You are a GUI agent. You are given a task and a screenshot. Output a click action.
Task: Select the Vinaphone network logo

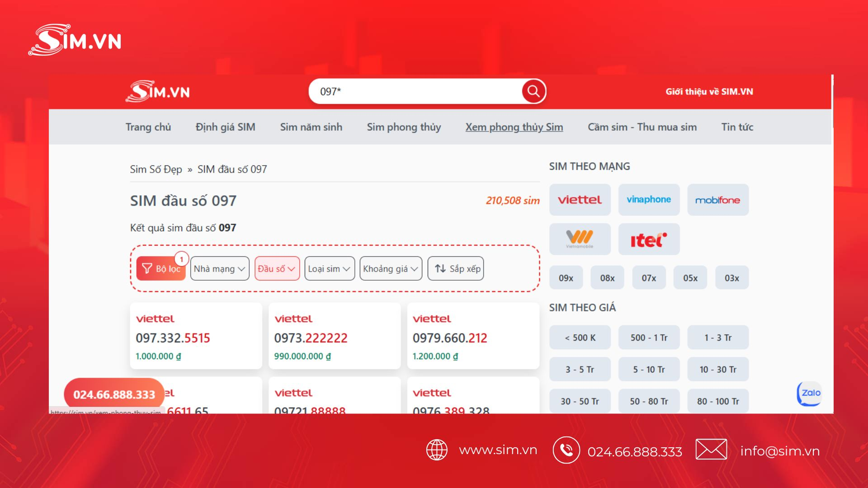click(649, 200)
